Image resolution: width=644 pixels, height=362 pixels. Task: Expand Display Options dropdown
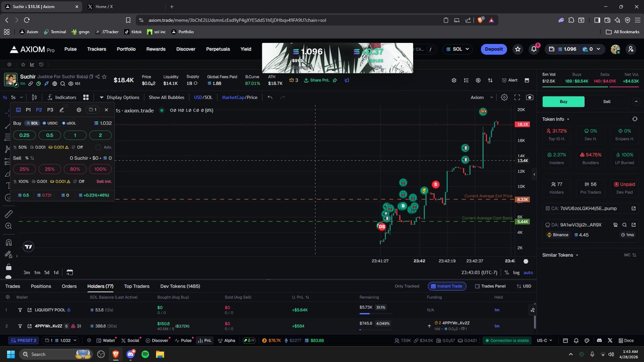click(x=119, y=97)
